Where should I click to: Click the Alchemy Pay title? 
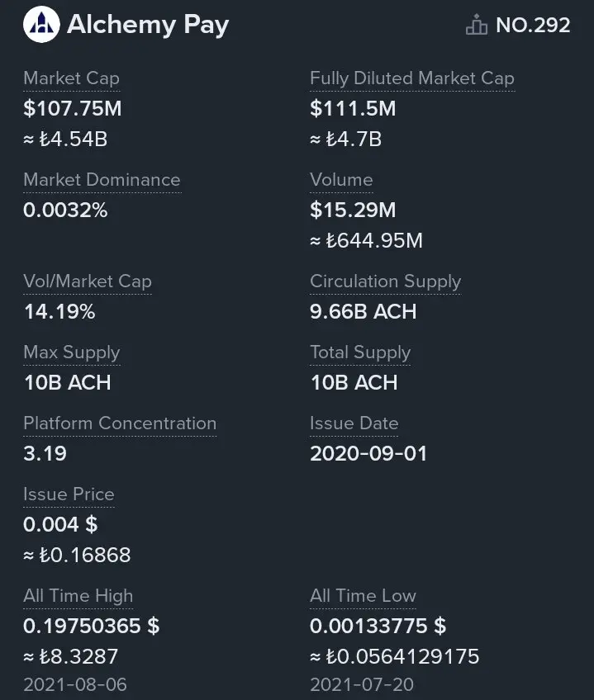(148, 25)
